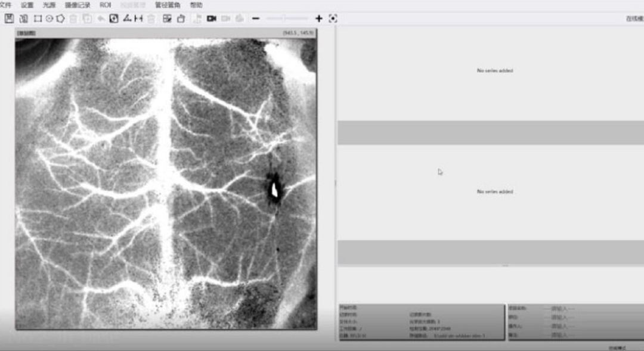This screenshot has height=351, width=644.
Task: Click the greyed video camera icon
Action: tap(226, 18)
